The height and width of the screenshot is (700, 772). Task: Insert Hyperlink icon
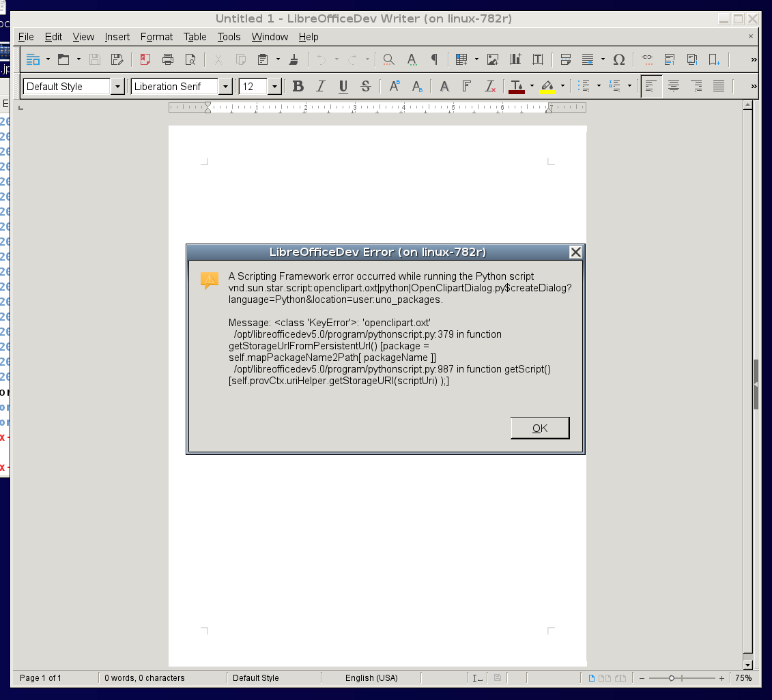click(x=648, y=59)
